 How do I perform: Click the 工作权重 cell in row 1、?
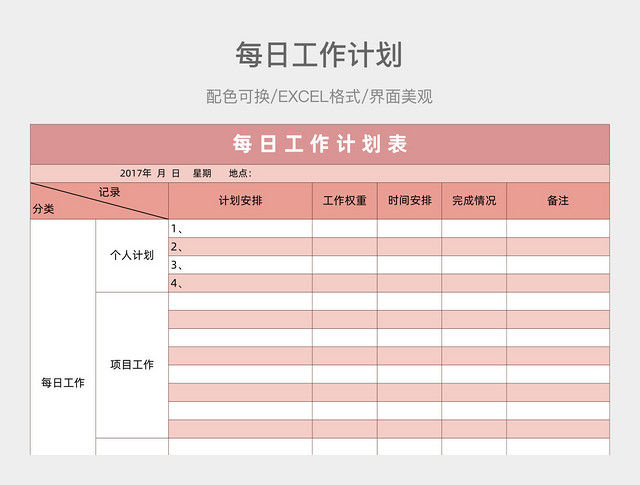point(345,229)
